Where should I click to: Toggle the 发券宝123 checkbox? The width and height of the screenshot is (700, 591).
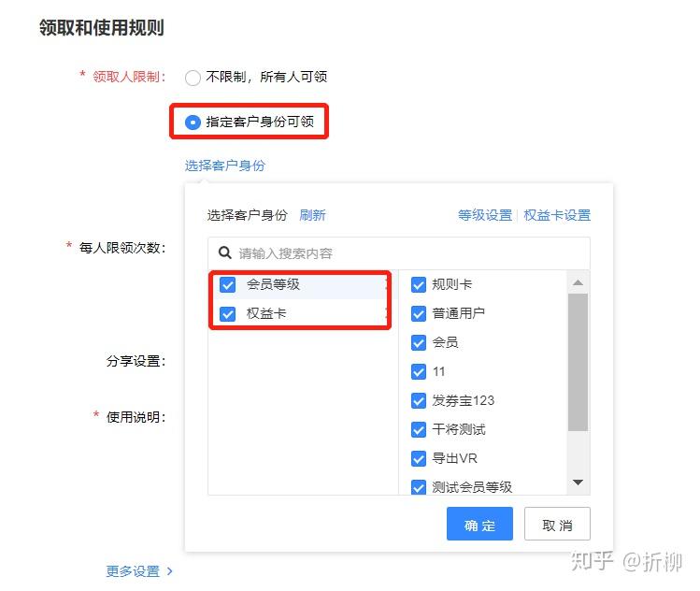point(419,400)
